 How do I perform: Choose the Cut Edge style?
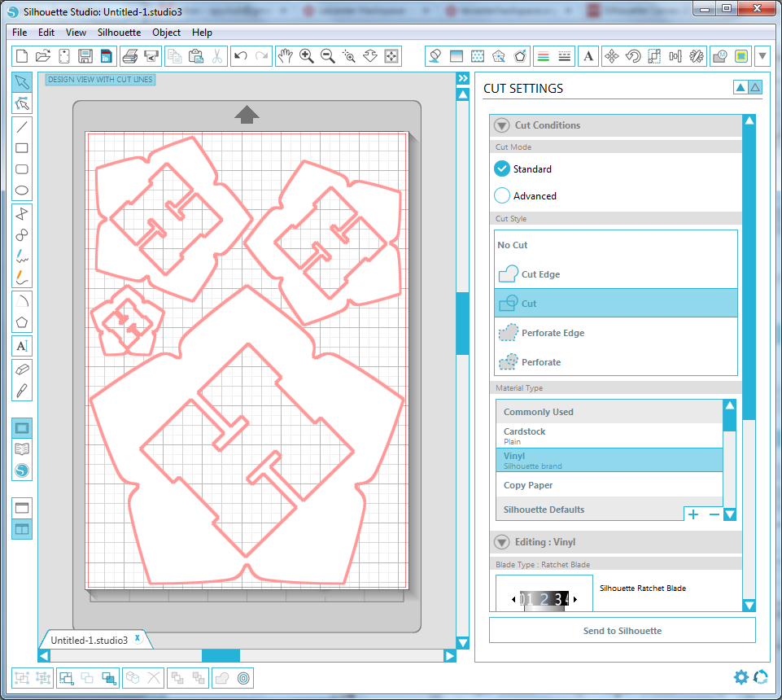point(616,274)
